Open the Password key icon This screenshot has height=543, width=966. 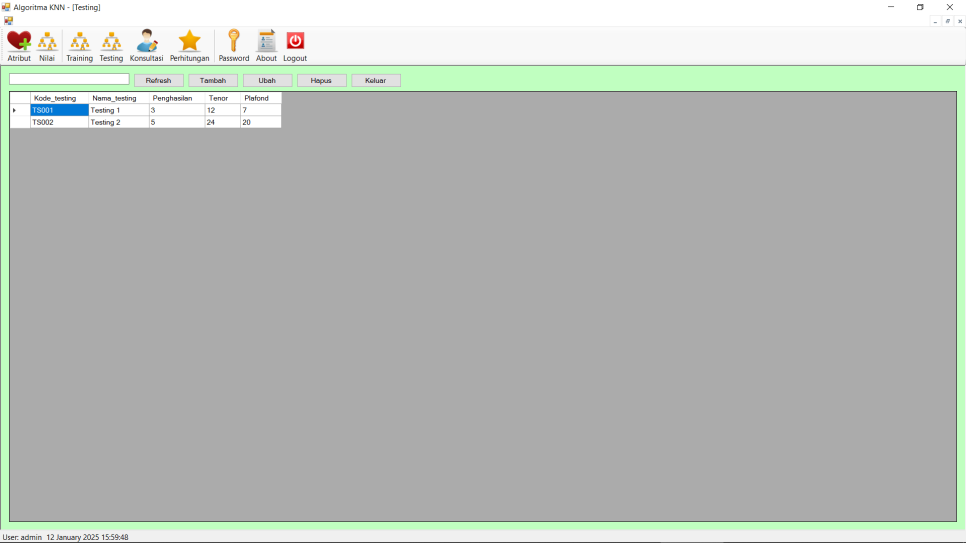click(x=234, y=42)
